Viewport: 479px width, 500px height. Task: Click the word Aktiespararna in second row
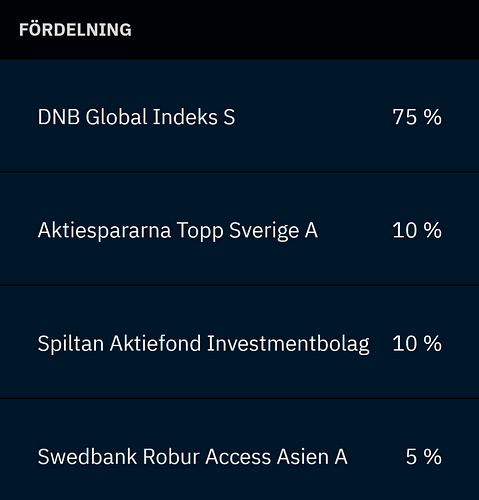(104, 231)
